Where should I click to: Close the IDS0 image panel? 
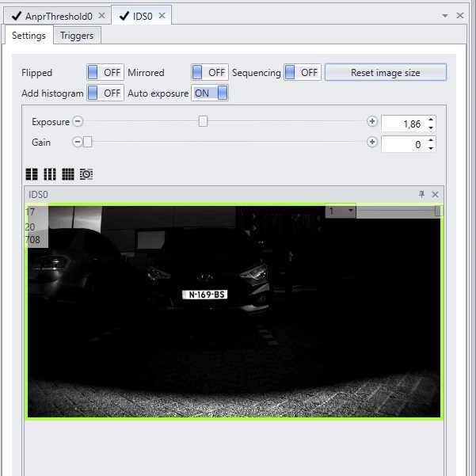point(435,194)
